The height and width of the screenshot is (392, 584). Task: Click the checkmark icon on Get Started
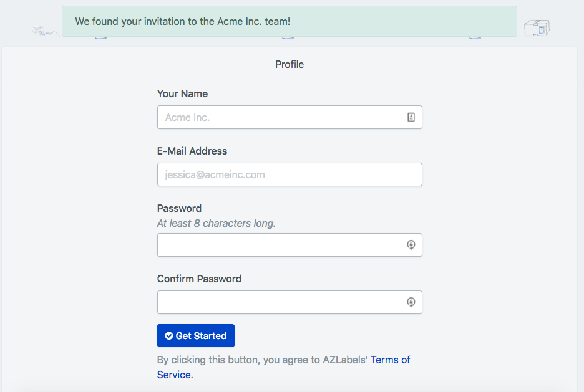click(168, 336)
